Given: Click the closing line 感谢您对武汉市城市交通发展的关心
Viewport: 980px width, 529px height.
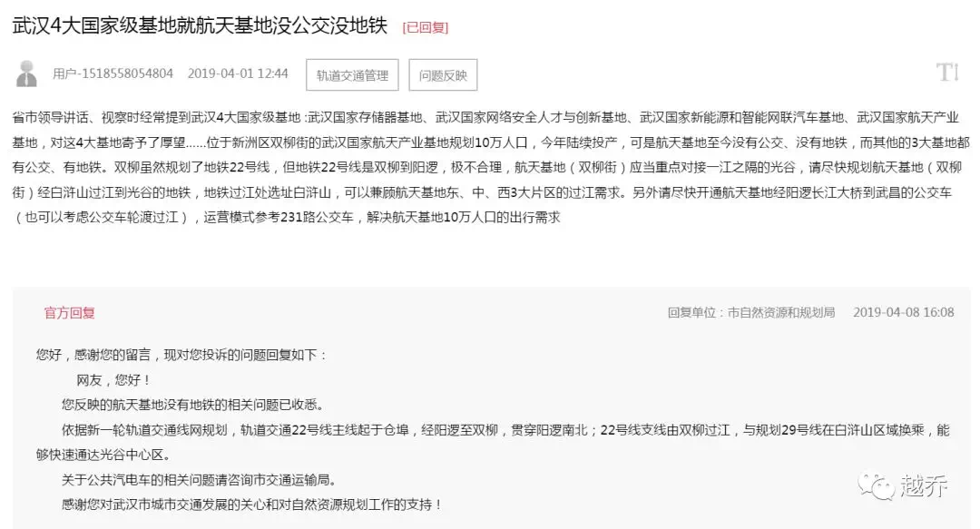Looking at the screenshot, I should (252, 505).
